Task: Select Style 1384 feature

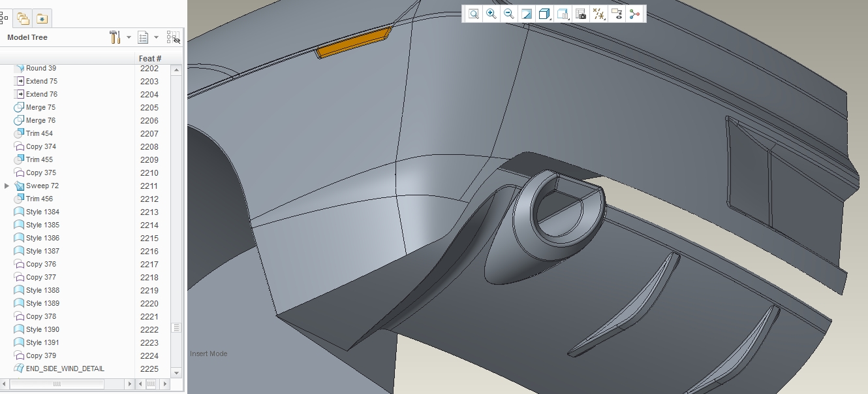Action: tap(42, 212)
